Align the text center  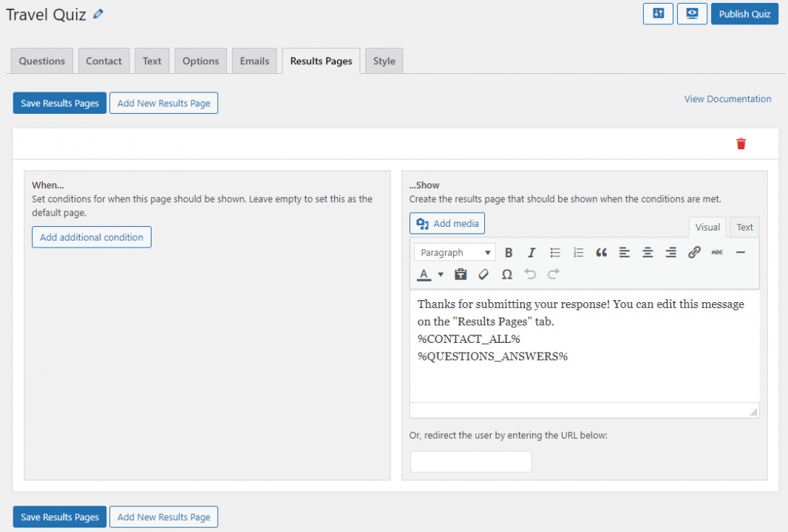tap(647, 252)
